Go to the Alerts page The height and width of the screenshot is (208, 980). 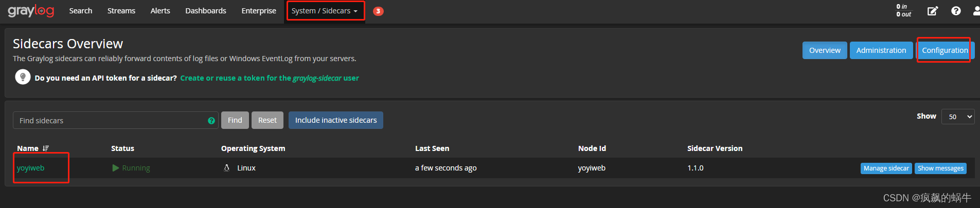(x=161, y=11)
